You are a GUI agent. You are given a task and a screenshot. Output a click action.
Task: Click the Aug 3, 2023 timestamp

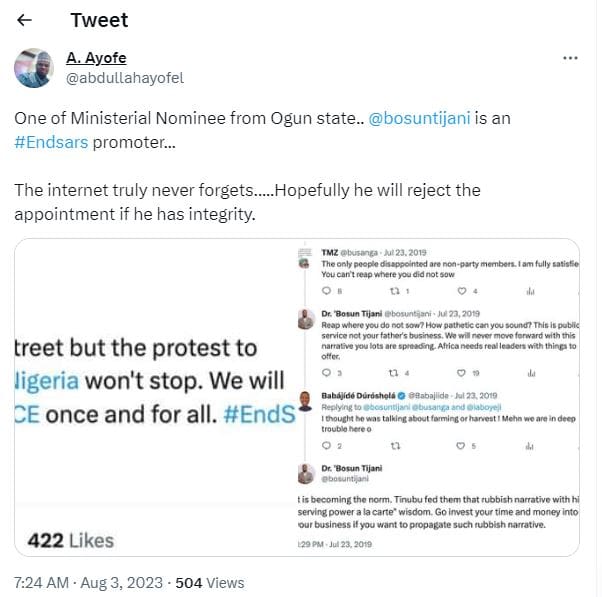pyautogui.click(x=122, y=583)
